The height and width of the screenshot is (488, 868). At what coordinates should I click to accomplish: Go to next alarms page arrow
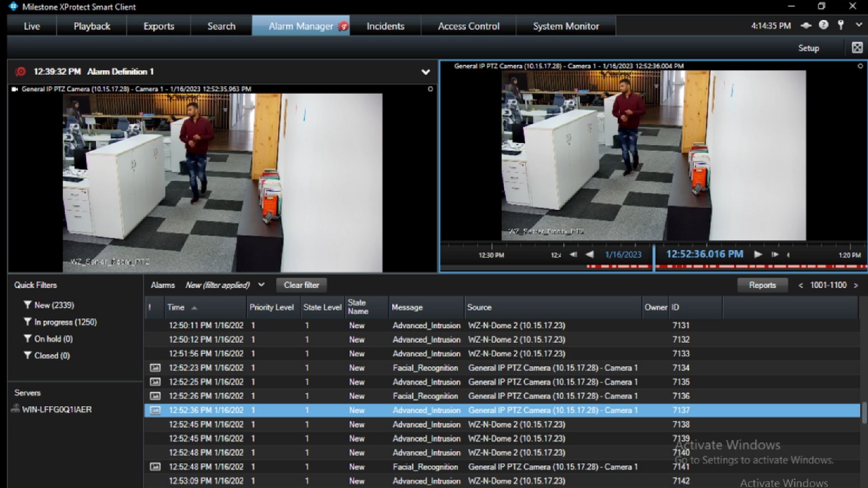tap(855, 286)
